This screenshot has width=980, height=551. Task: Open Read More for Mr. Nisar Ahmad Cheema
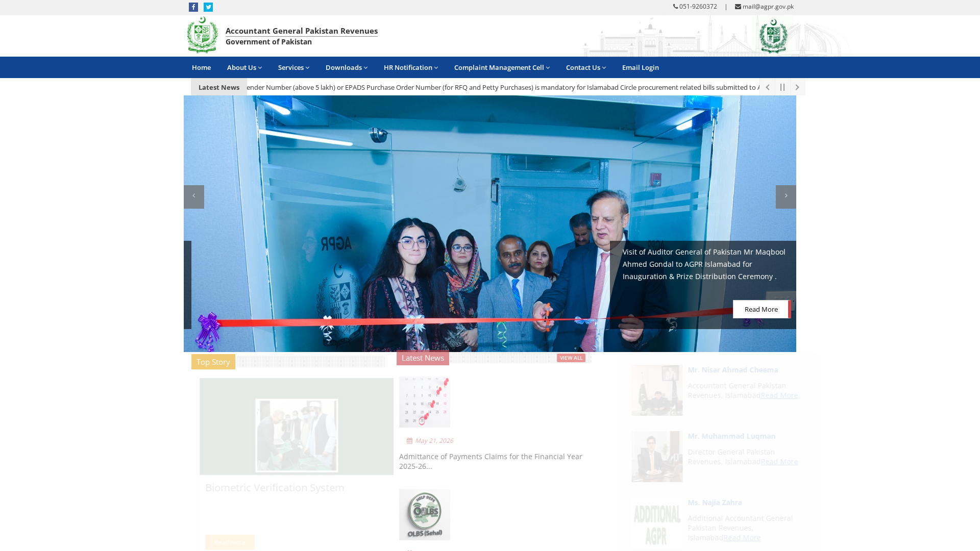point(779,395)
